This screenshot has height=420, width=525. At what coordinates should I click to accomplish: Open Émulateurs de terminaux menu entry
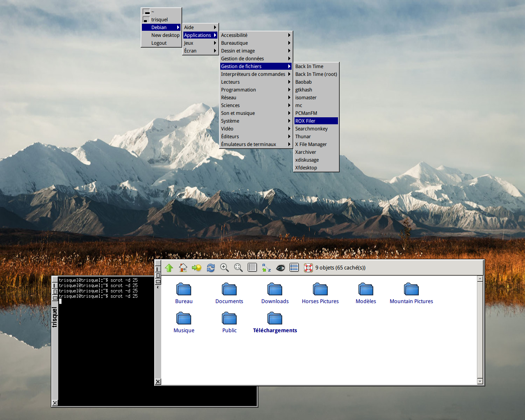point(256,144)
